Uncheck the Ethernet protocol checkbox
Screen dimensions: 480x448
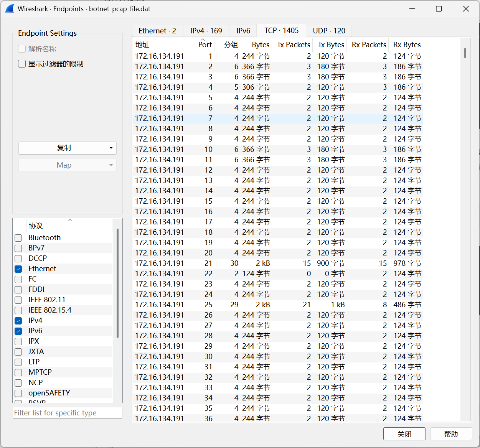[x=18, y=269]
